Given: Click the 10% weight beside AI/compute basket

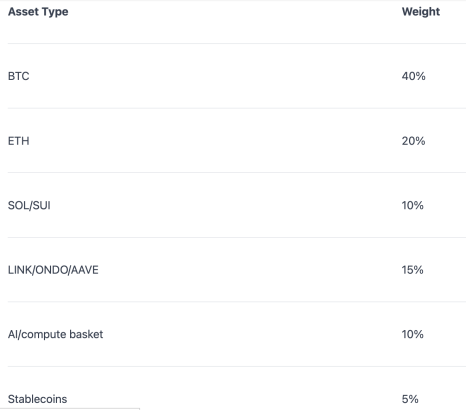Looking at the screenshot, I should tap(412, 334).
